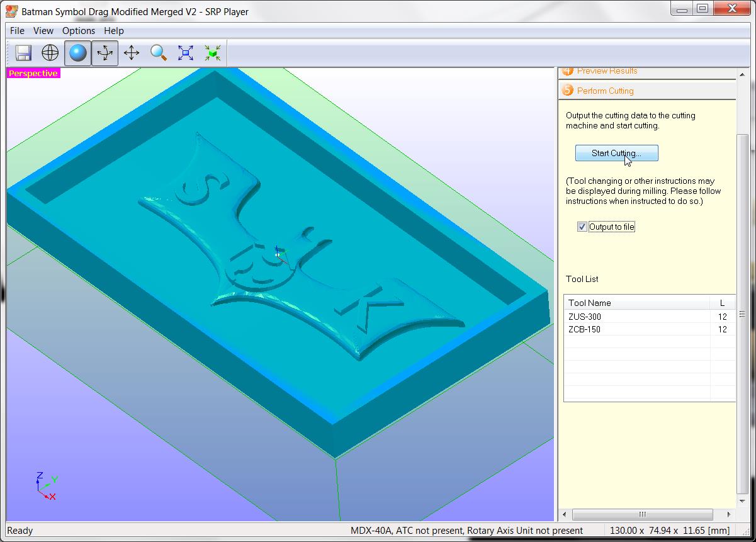Viewport: 756px width, 542px height.
Task: Close the SRP Player window
Action: point(732,8)
